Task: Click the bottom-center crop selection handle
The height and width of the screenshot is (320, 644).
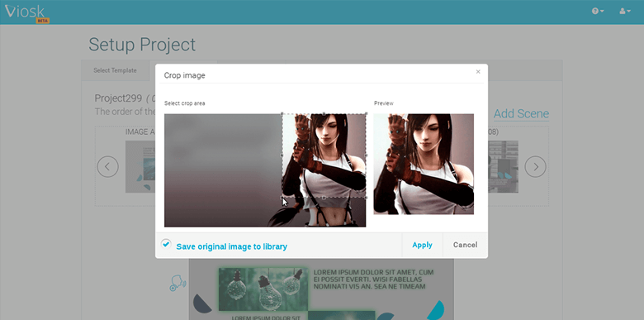Action: pyautogui.click(x=324, y=198)
